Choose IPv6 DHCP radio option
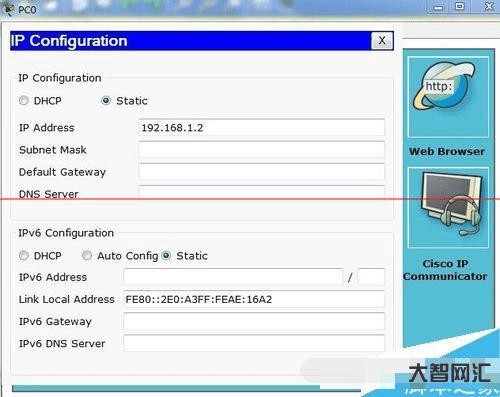Viewport: 500px width, 397px height. point(24,256)
